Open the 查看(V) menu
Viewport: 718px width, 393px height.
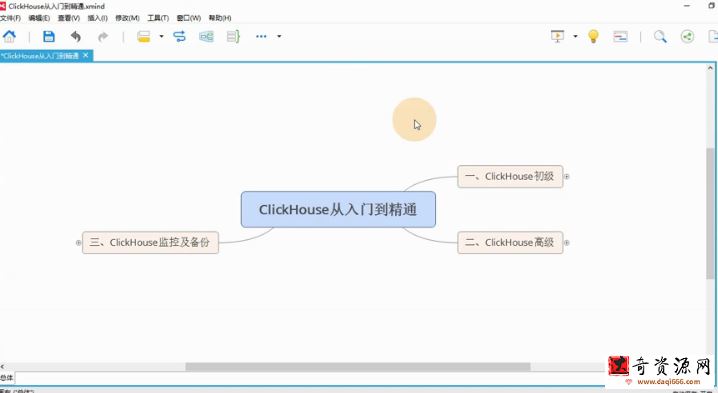coord(69,18)
